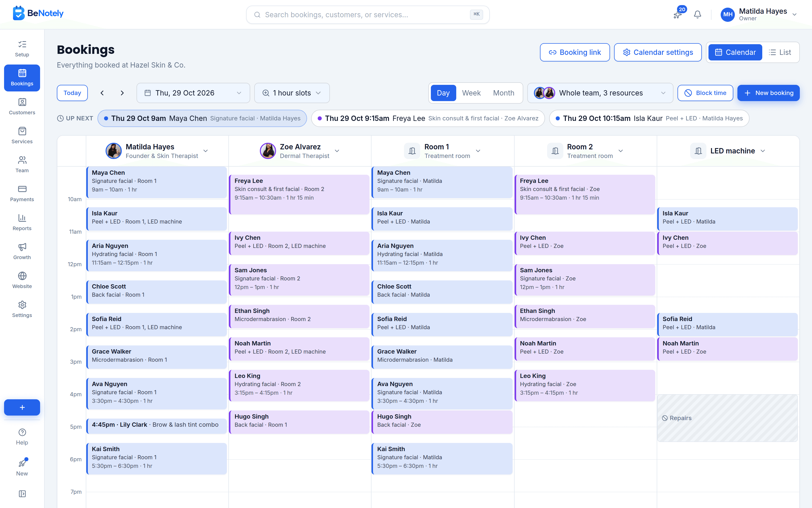Image resolution: width=812 pixels, height=508 pixels.
Task: Open Up Next chip for Freya Lee
Action: click(x=428, y=118)
